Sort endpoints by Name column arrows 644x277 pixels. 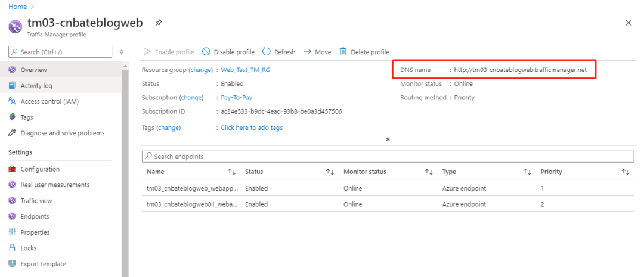click(x=231, y=172)
